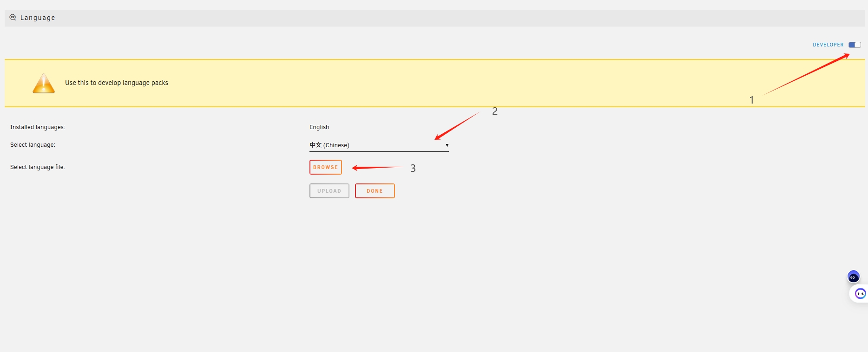868x352 pixels.
Task: Toggle the Developer mode switch
Action: [855, 45]
